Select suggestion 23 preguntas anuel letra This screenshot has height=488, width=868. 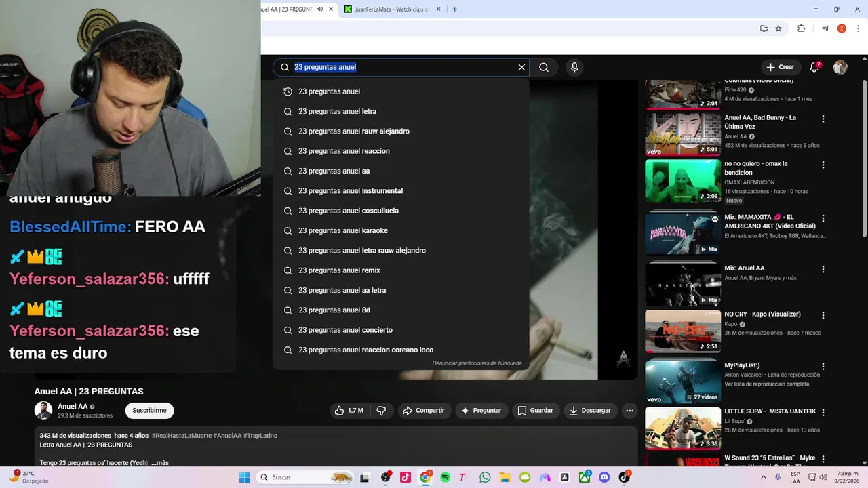(401, 111)
